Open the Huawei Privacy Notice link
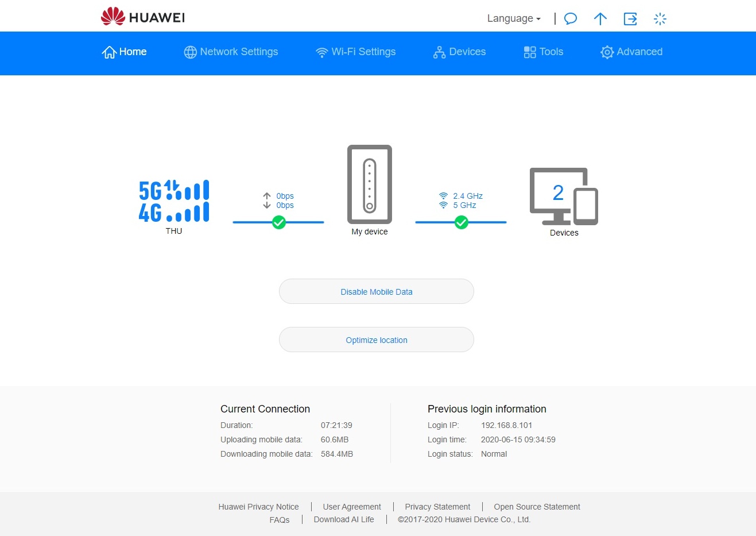 (258, 507)
